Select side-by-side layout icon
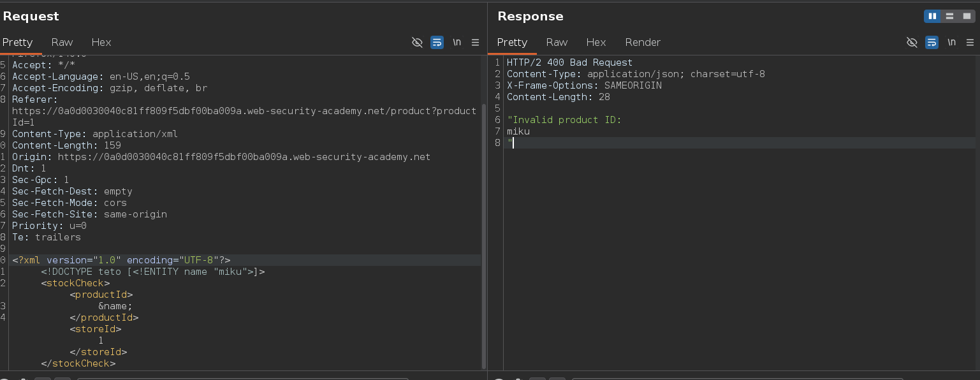980x380 pixels. coord(932,16)
